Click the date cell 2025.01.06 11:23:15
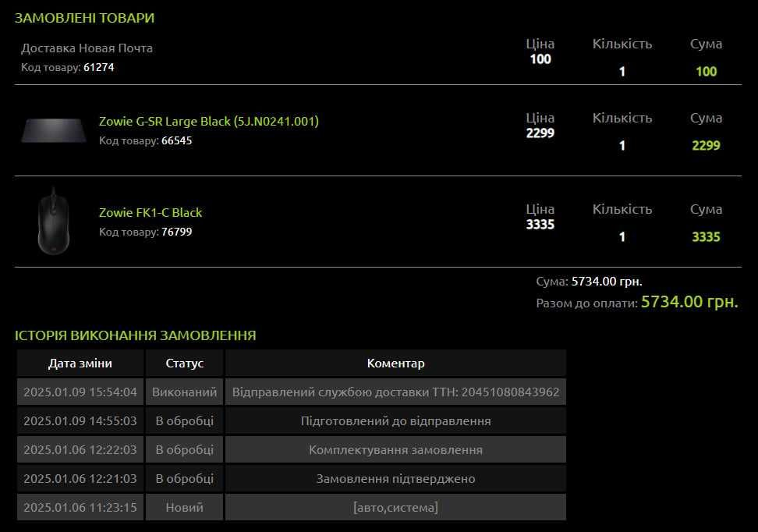 [x=80, y=507]
